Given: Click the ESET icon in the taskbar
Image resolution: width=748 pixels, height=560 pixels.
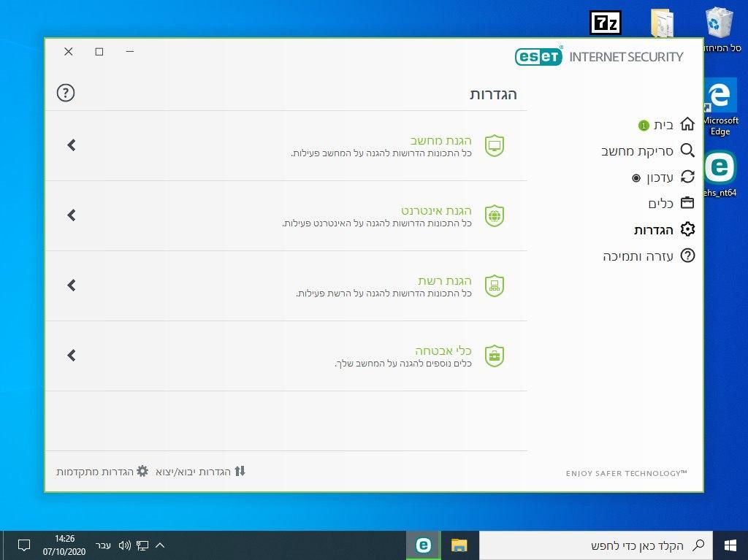Looking at the screenshot, I should tap(423, 545).
